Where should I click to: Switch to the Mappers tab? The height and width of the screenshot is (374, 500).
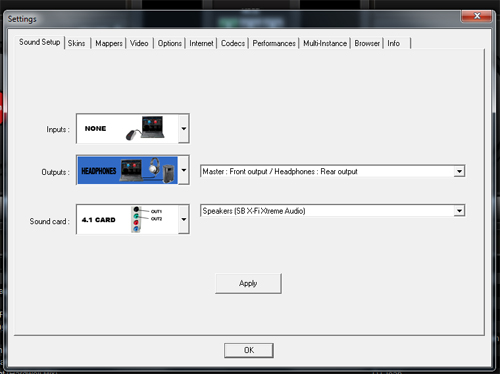pyautogui.click(x=109, y=43)
